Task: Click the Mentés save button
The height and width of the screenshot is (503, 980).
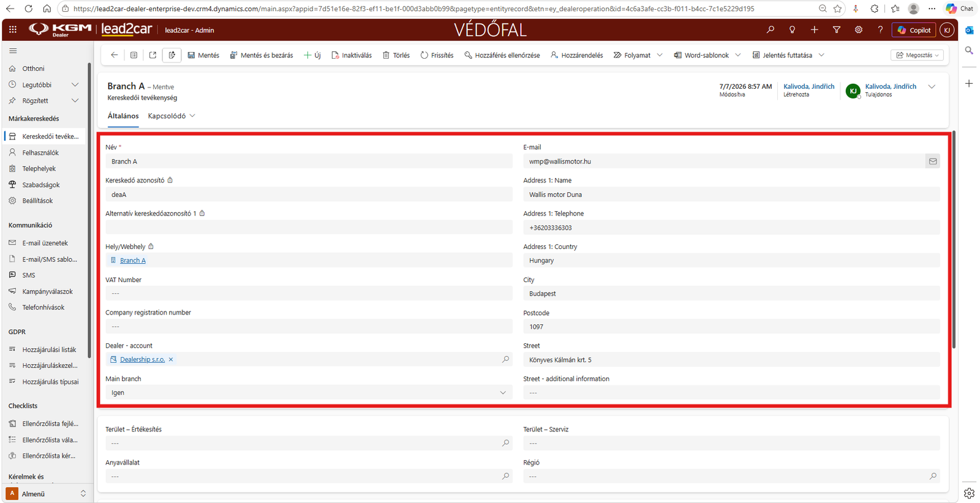Action: 203,55
